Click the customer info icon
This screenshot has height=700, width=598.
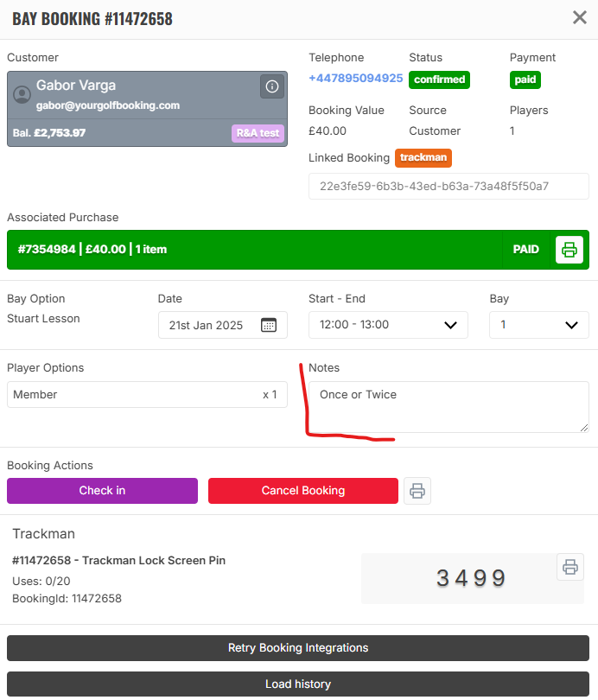(272, 86)
